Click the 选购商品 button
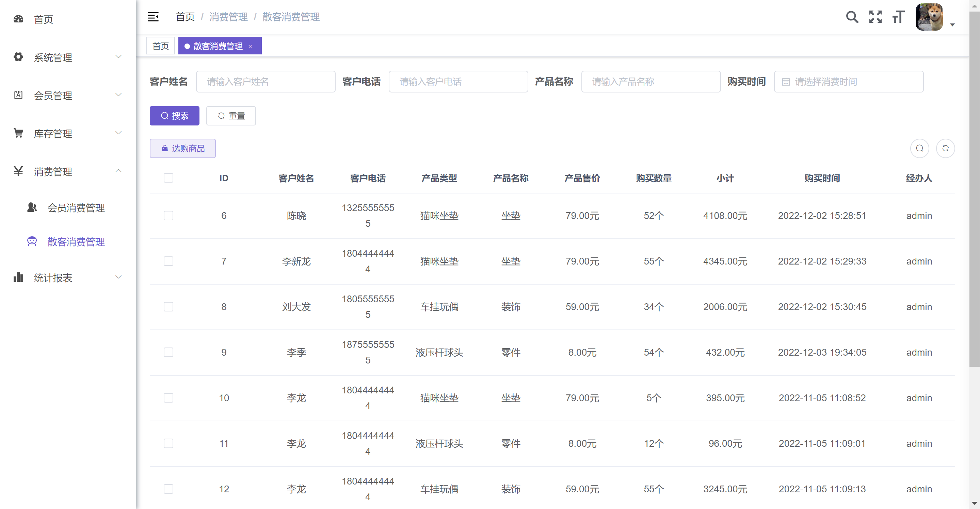The width and height of the screenshot is (980, 509). coord(182,148)
